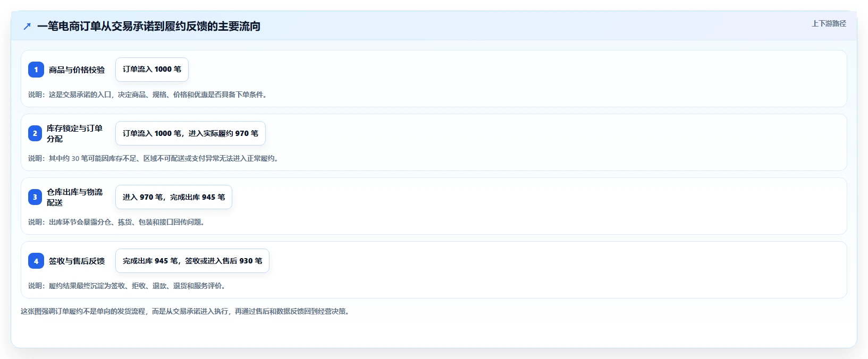Viewport: 868px width, 359px height.
Task: Click the 订单流入 1000 笔 chip
Action: (x=152, y=70)
